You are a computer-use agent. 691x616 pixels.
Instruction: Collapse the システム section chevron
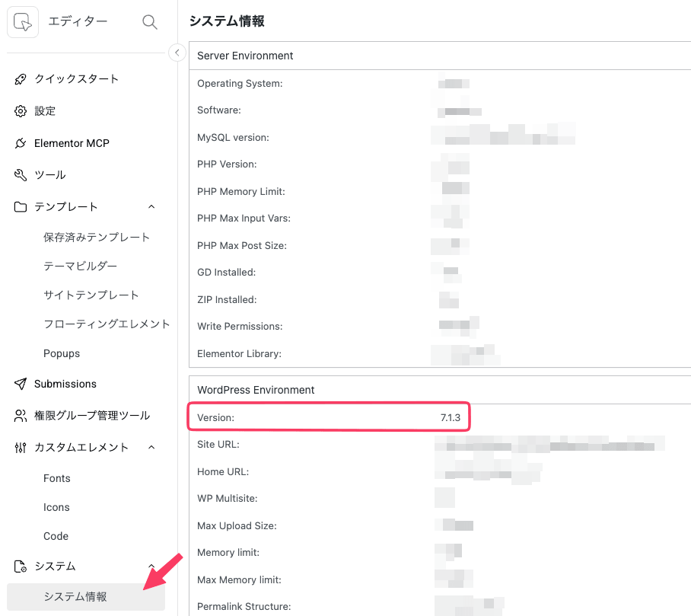[151, 566]
